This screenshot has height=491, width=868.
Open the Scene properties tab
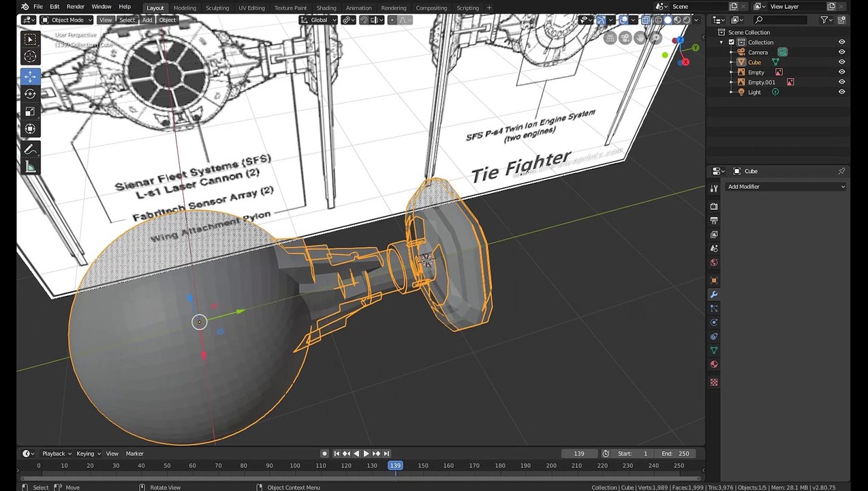pyautogui.click(x=714, y=248)
